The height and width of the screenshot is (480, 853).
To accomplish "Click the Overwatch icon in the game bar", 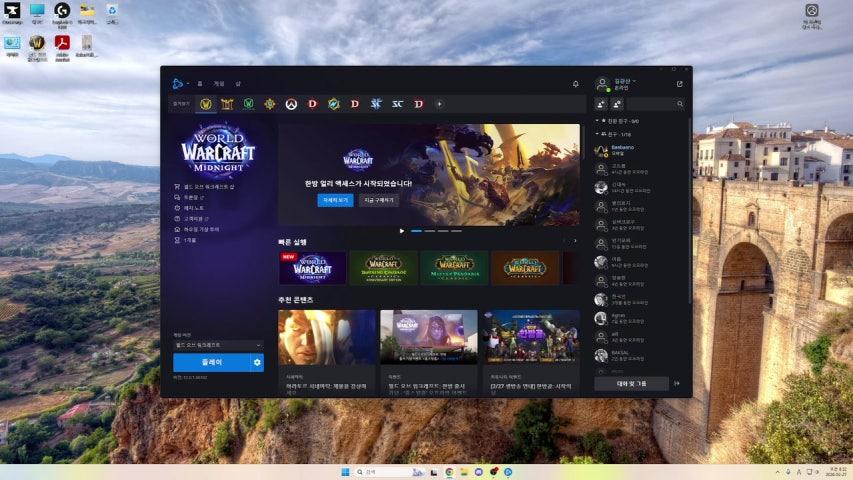I will [290, 104].
